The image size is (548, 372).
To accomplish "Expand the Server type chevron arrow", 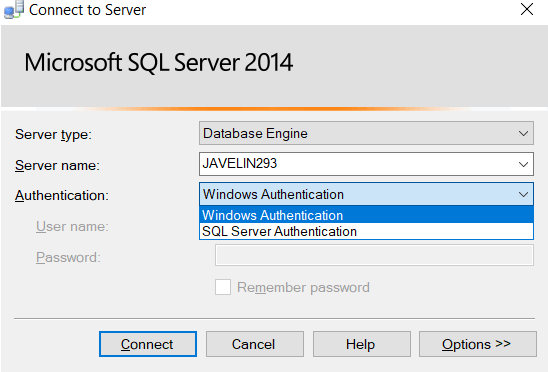I will (523, 134).
